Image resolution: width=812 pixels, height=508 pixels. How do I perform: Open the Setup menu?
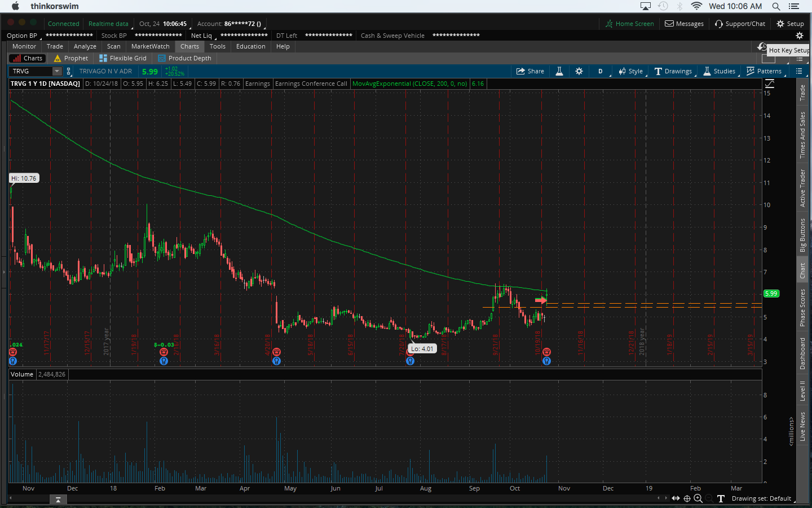pyautogui.click(x=790, y=24)
